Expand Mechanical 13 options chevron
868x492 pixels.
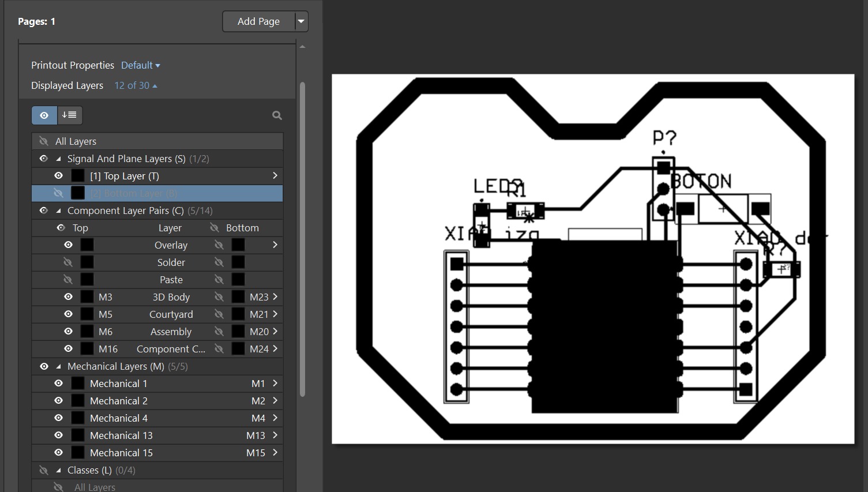coord(275,435)
